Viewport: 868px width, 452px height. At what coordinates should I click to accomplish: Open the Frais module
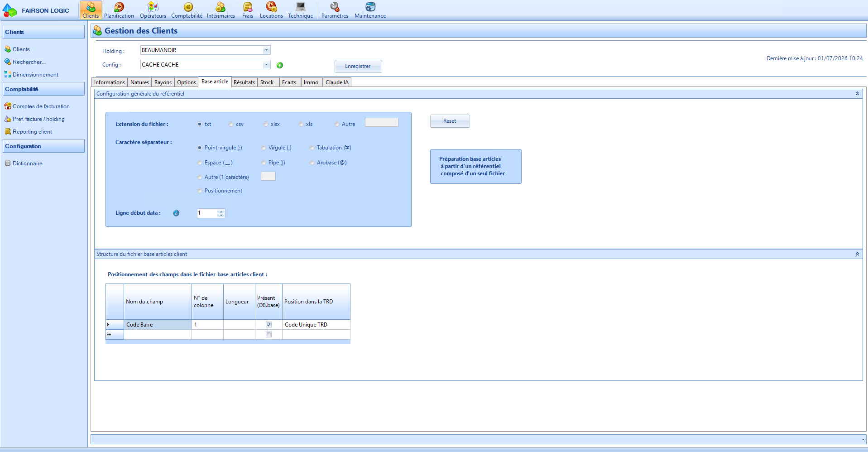[x=248, y=10]
